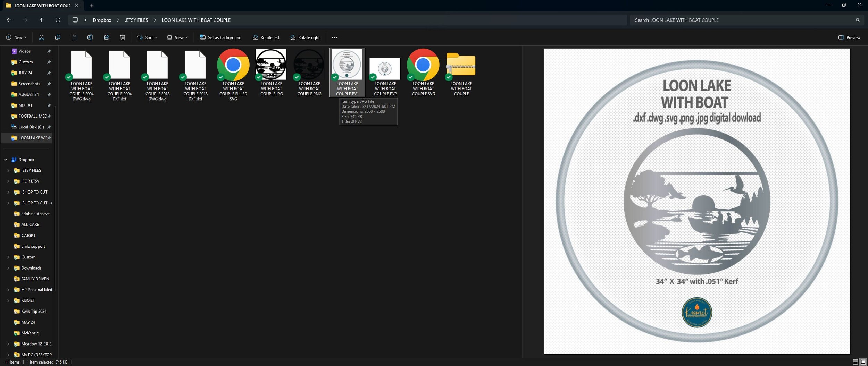Expand the .SHOP TO CUT tree folder
The image size is (868, 366).
tap(8, 192)
